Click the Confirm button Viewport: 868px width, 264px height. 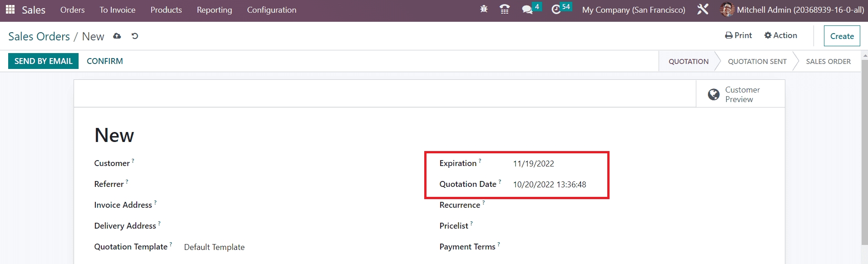[x=104, y=61]
